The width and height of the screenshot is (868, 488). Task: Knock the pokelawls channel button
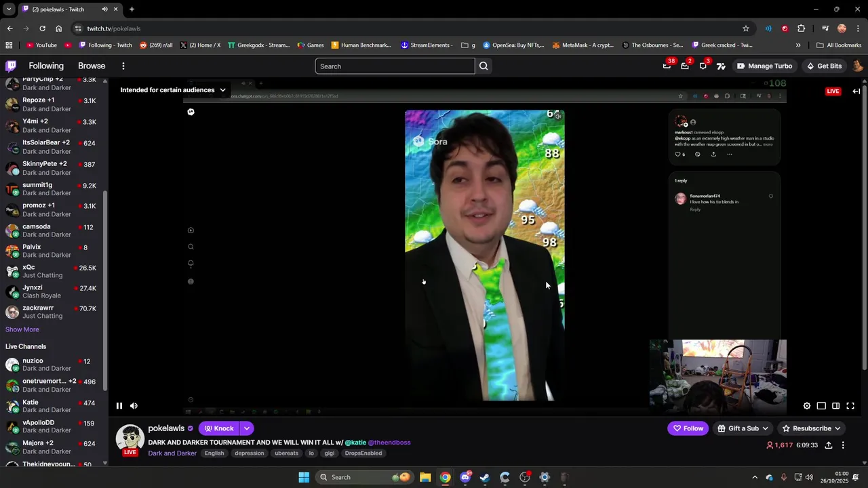(x=218, y=428)
